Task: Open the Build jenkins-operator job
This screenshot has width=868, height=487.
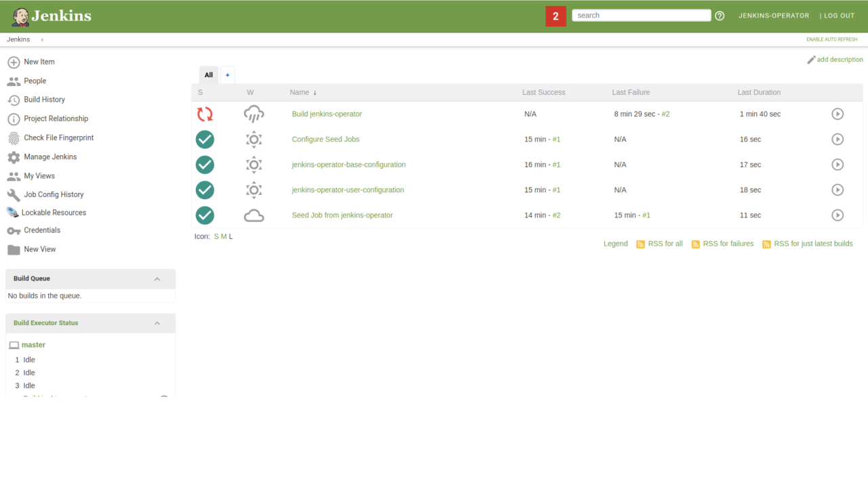Action: click(x=327, y=114)
